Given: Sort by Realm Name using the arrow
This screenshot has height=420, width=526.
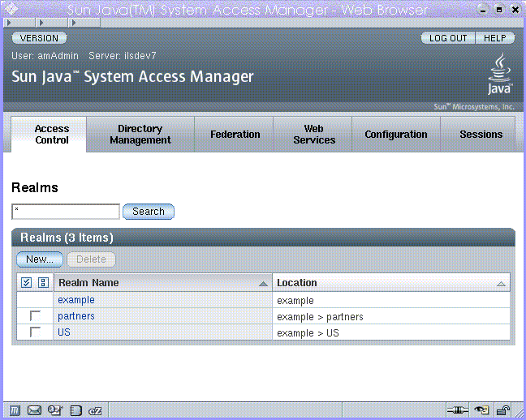Looking at the screenshot, I should (x=263, y=284).
